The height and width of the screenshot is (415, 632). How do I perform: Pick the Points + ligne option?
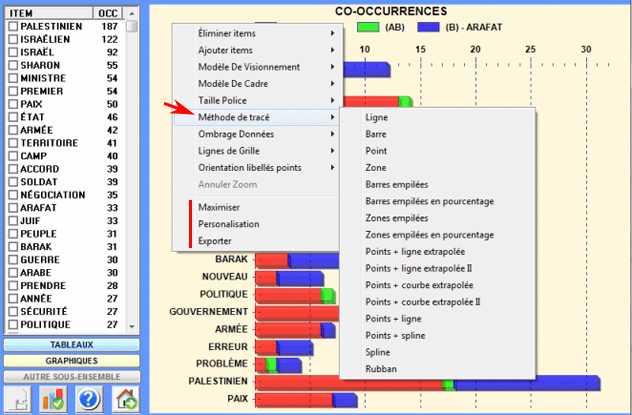coord(438,319)
